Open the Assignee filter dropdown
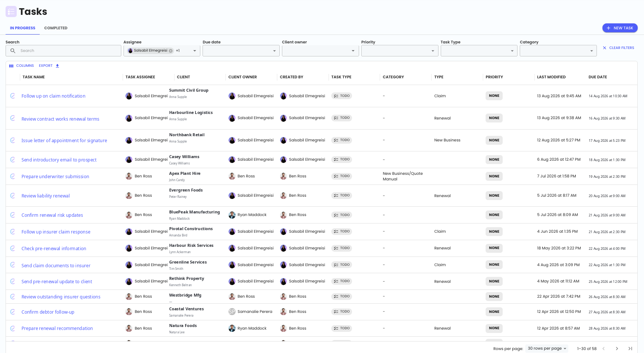644x353 pixels. [x=195, y=51]
